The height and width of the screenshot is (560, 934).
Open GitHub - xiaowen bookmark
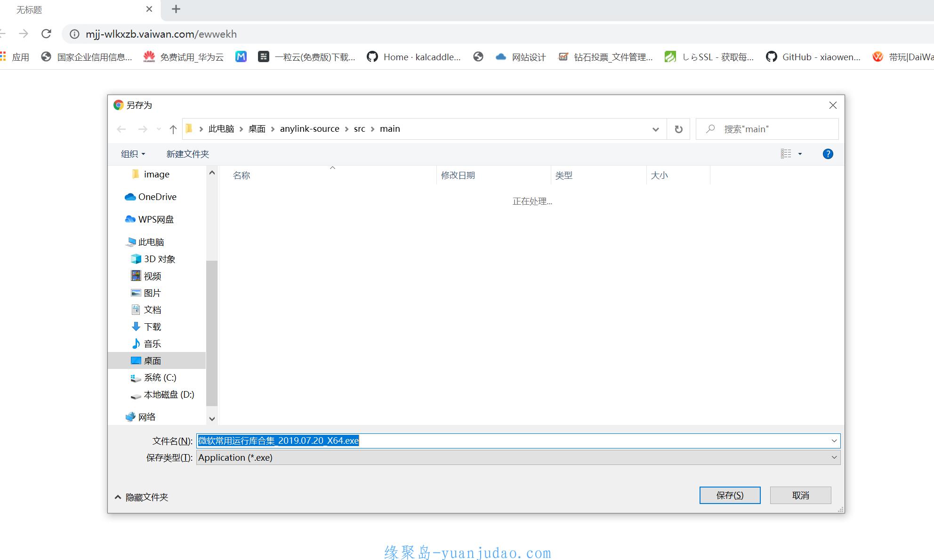(813, 57)
